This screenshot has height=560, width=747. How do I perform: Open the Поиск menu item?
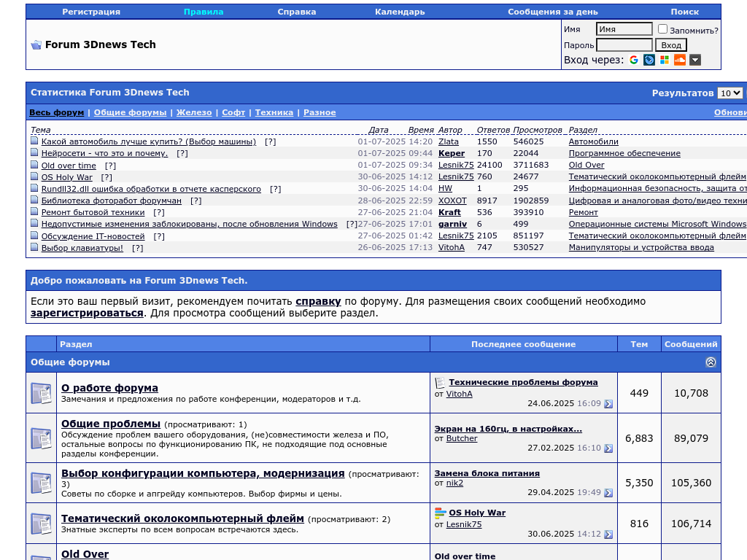coord(684,12)
